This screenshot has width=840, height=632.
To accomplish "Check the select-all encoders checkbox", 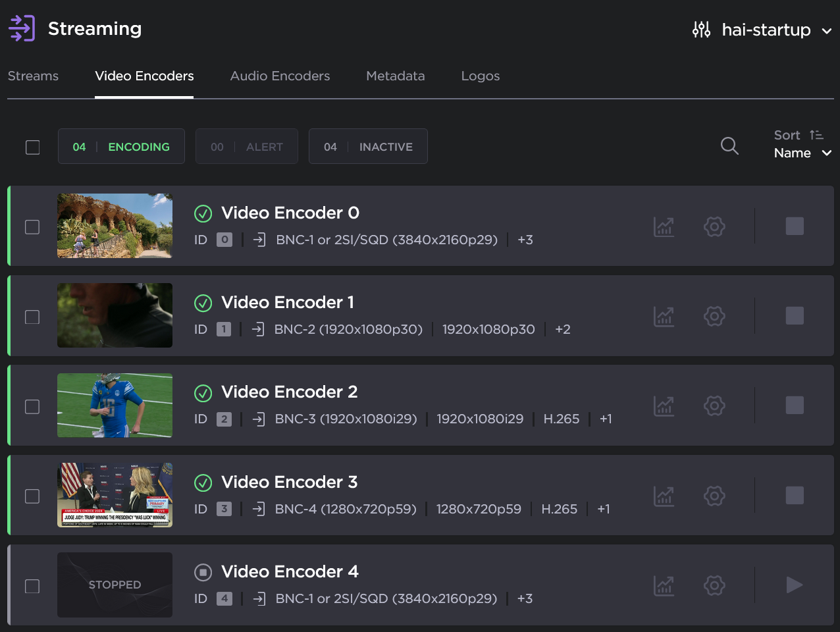I will pos(32,147).
